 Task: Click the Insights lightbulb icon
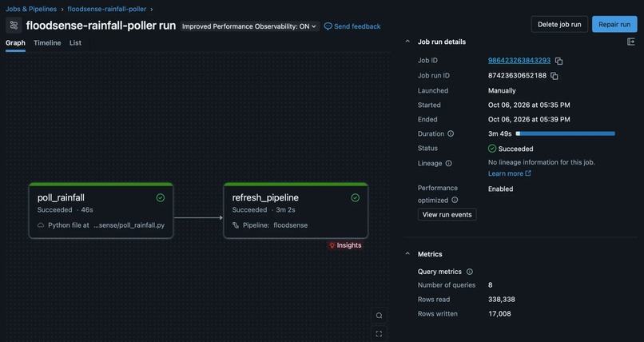click(332, 245)
